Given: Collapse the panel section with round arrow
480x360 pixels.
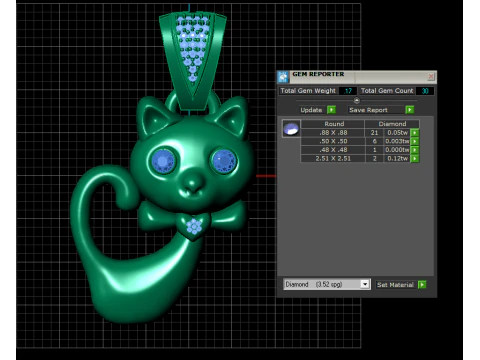Looking at the screenshot, I should tap(356, 100).
